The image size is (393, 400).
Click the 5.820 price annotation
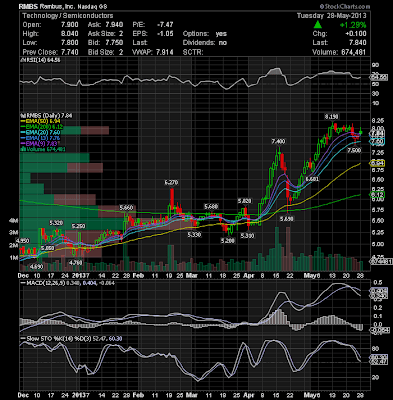click(x=244, y=201)
